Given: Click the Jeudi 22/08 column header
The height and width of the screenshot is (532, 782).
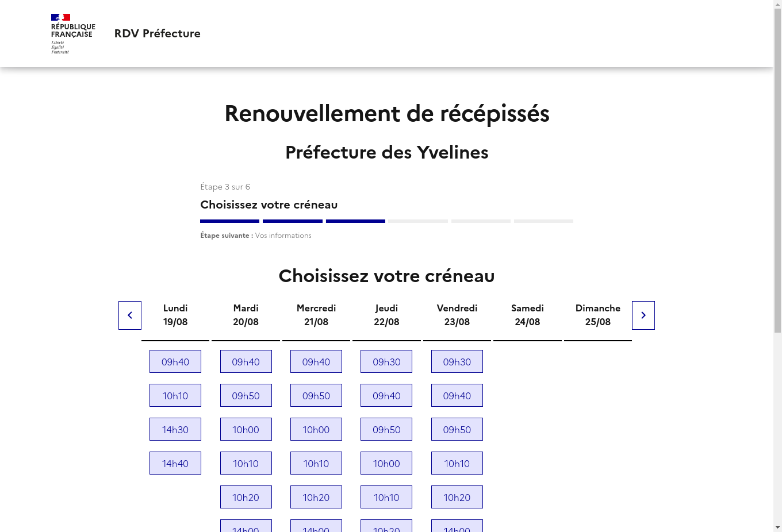Looking at the screenshot, I should point(386,315).
